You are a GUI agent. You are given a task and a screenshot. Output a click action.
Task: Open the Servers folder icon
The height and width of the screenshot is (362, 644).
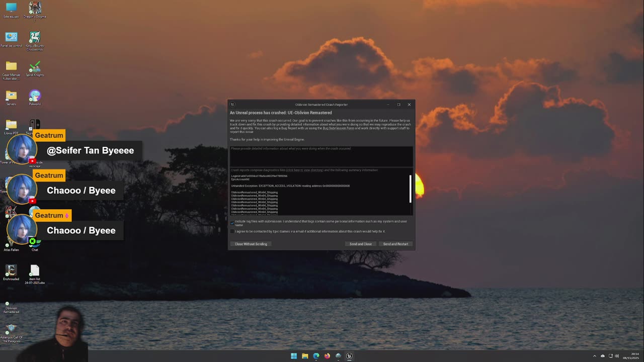point(11,98)
